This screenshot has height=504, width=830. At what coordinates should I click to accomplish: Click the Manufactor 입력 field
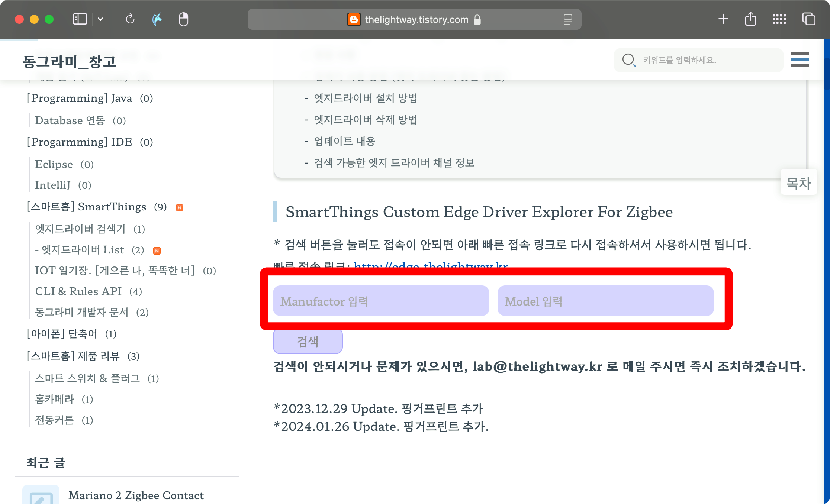pyautogui.click(x=381, y=301)
